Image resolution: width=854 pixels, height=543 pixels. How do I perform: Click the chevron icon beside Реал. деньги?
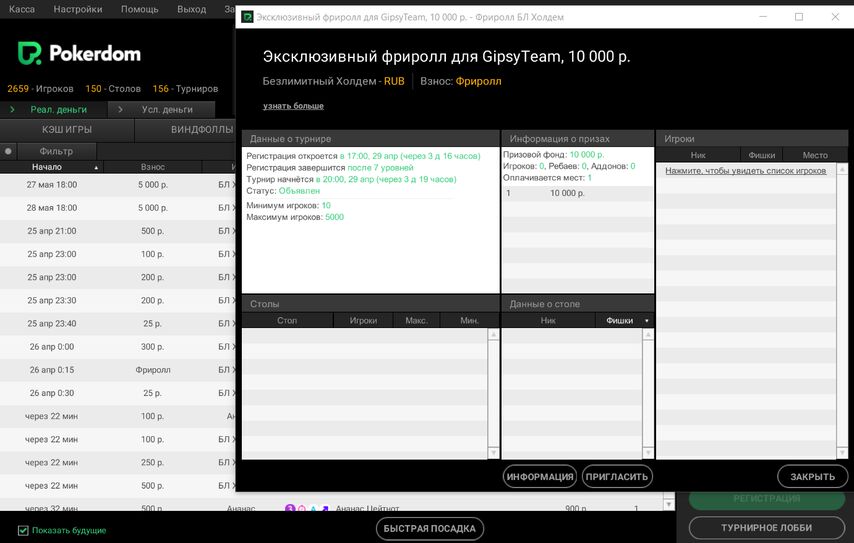13,109
